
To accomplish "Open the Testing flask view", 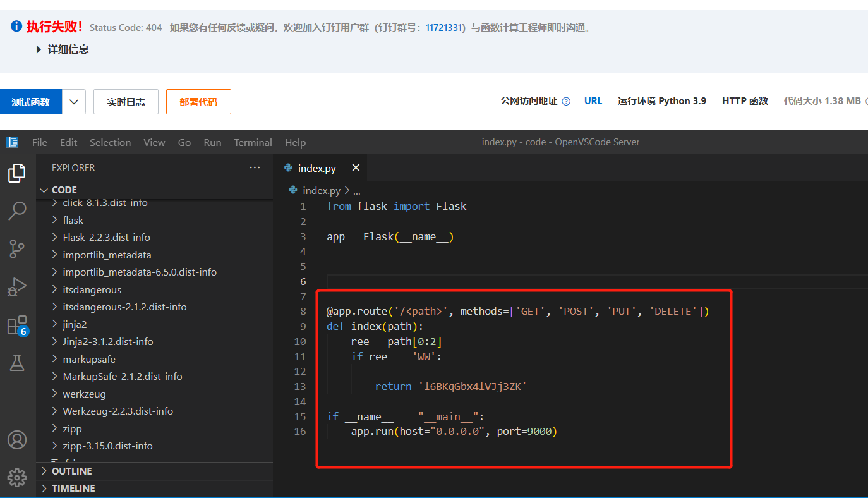I will pos(17,363).
